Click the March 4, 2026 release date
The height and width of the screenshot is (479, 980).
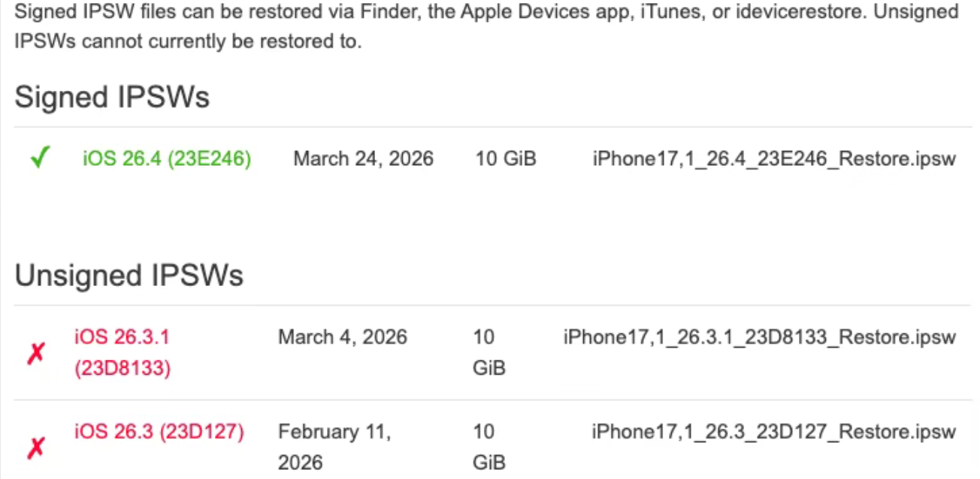tap(342, 337)
